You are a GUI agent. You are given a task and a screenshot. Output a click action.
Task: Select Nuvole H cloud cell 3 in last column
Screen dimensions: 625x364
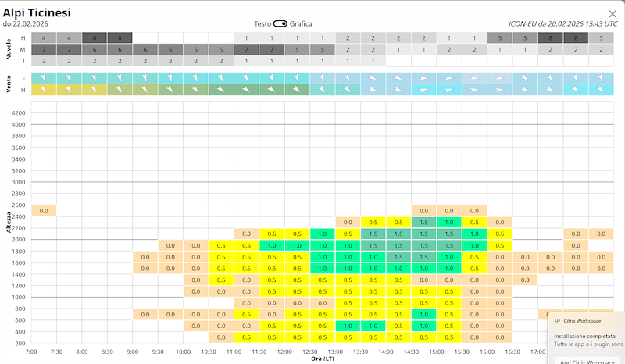[601, 38]
